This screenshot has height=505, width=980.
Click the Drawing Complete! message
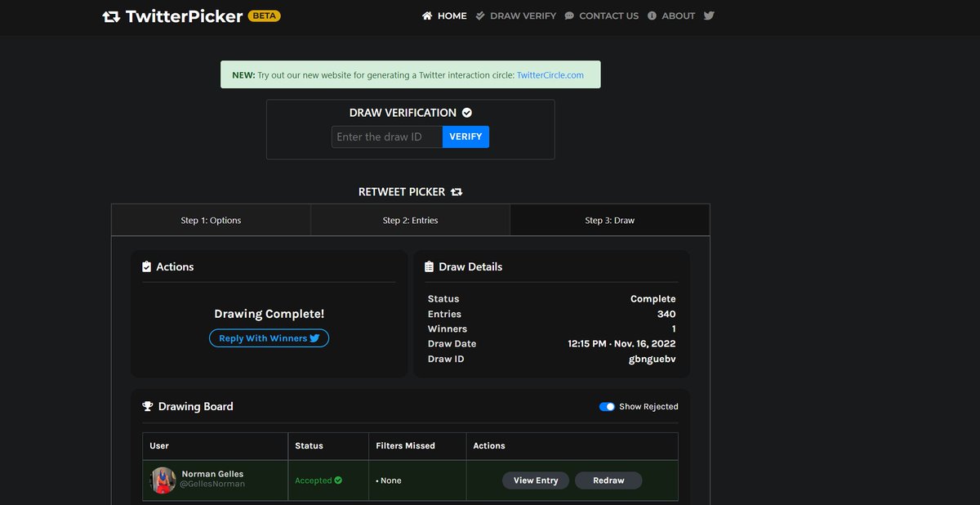point(269,314)
